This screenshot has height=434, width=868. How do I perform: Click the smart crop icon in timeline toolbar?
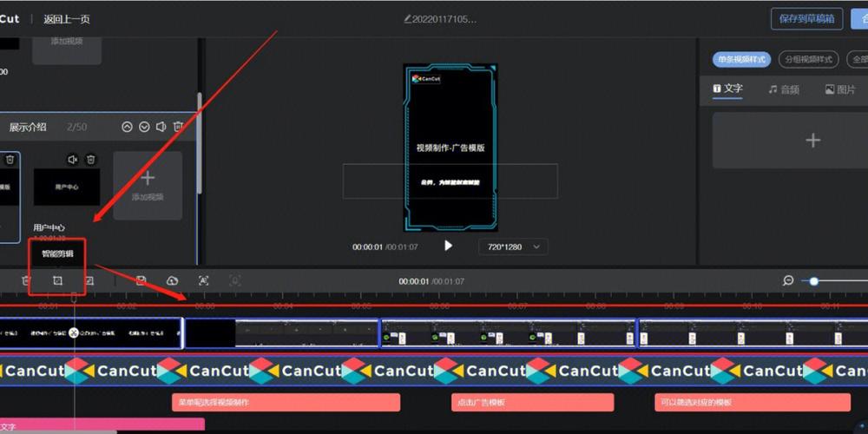coord(57,280)
